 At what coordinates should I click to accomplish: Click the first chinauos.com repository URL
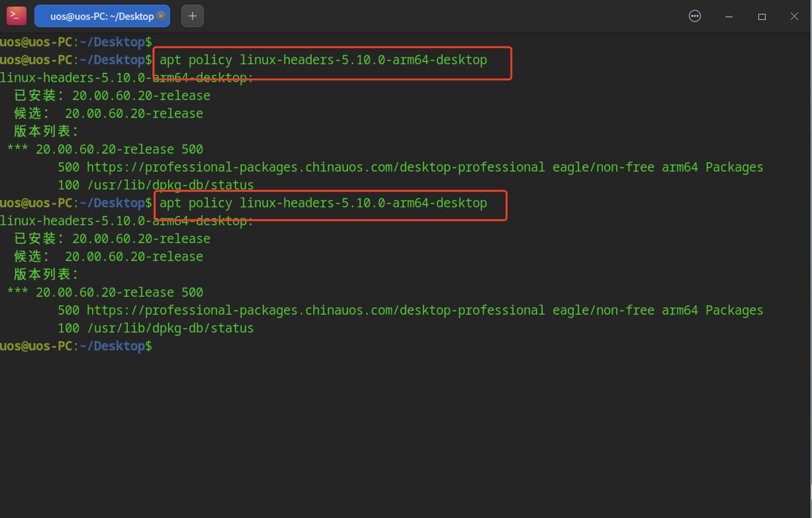[x=315, y=167]
